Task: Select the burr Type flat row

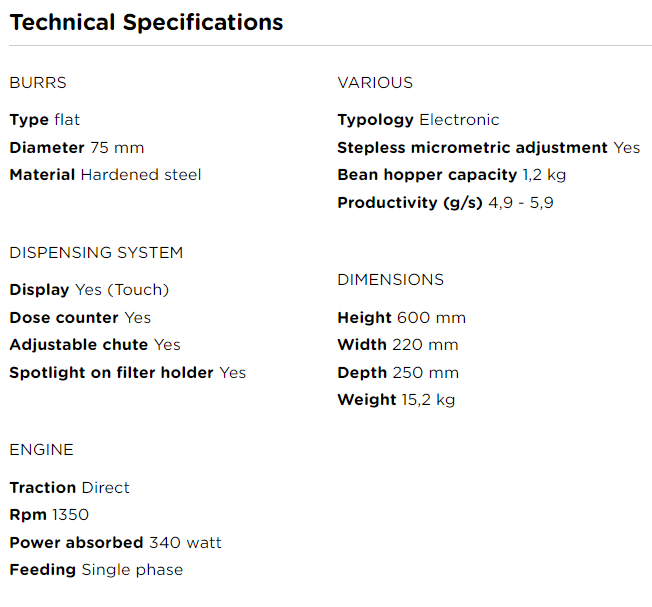Action: [45, 120]
